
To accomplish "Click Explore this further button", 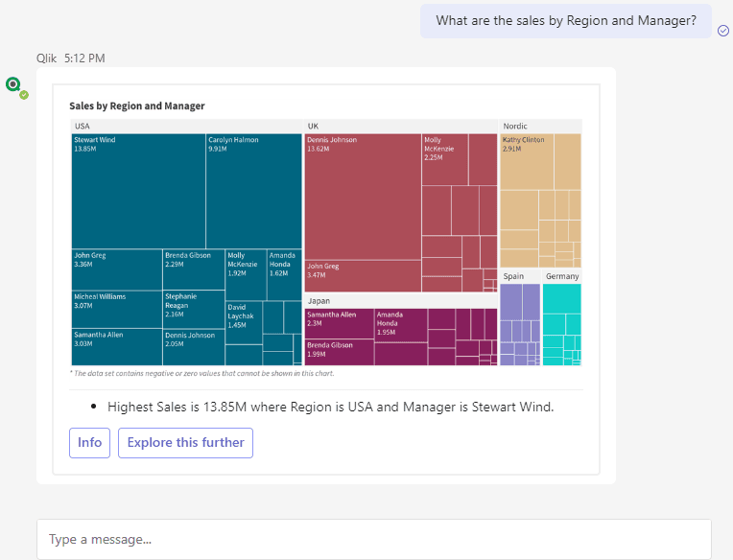I will 185,443.
